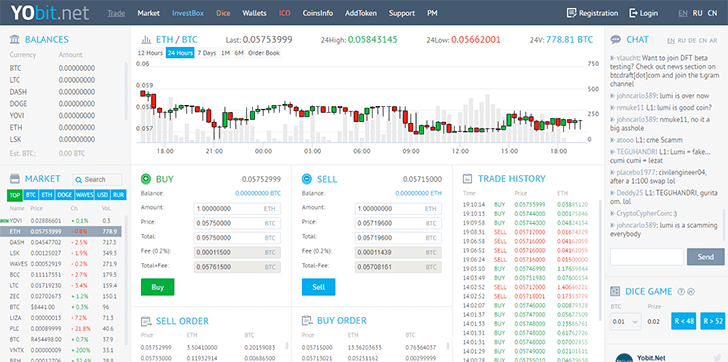Select the BTC market tab
This screenshot has height=362, width=728.
[x=31, y=195]
